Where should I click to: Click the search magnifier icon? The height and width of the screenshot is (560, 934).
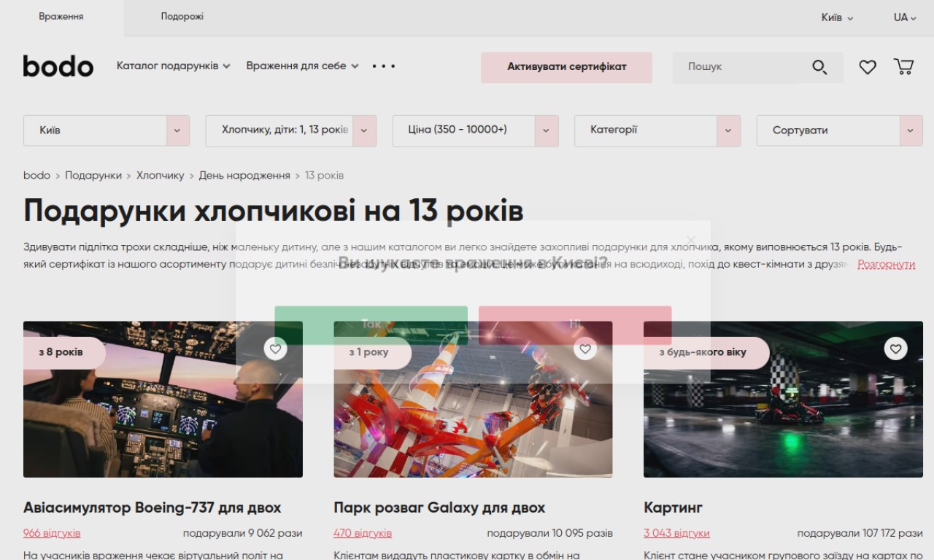[x=819, y=67]
